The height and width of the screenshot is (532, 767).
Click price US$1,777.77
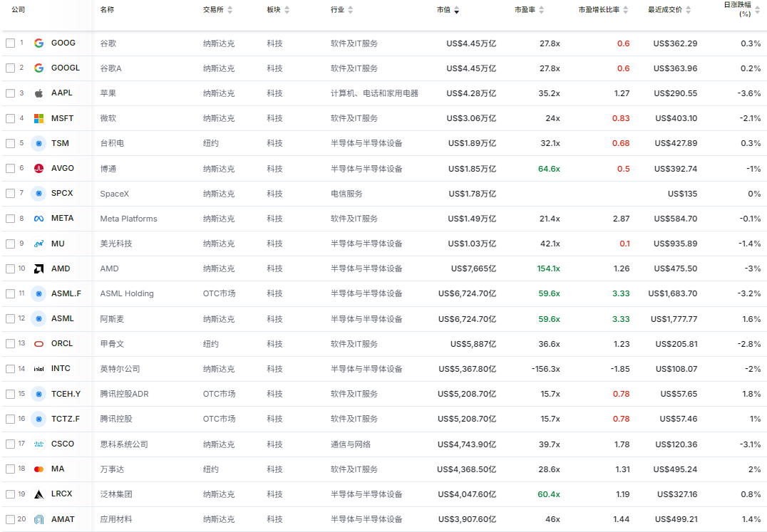click(674, 319)
